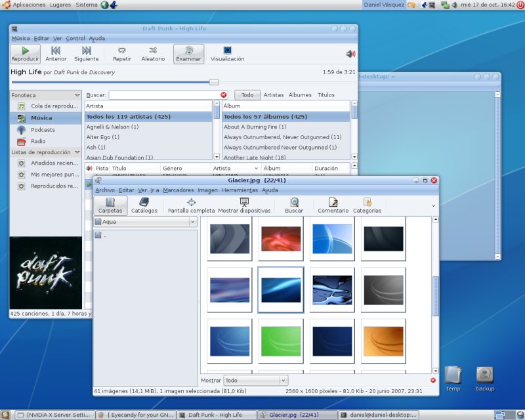Clear the Buscar search field

click(x=224, y=94)
